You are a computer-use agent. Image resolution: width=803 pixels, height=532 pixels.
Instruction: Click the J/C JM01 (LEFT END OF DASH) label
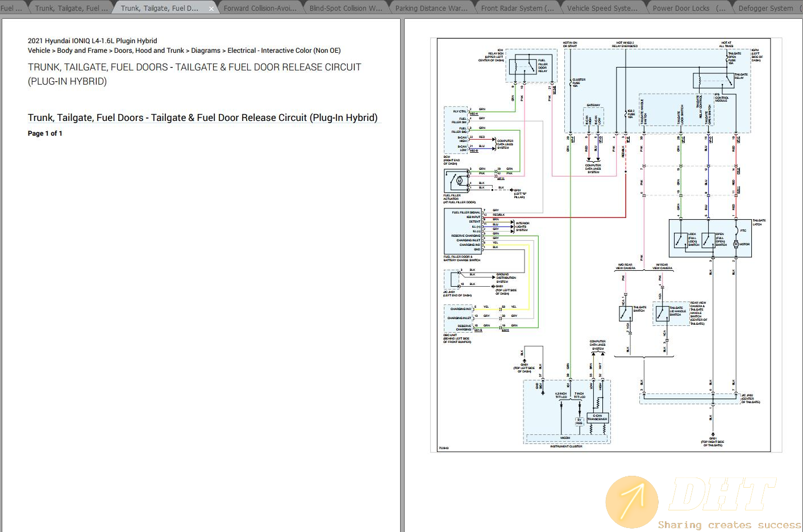[457, 294]
